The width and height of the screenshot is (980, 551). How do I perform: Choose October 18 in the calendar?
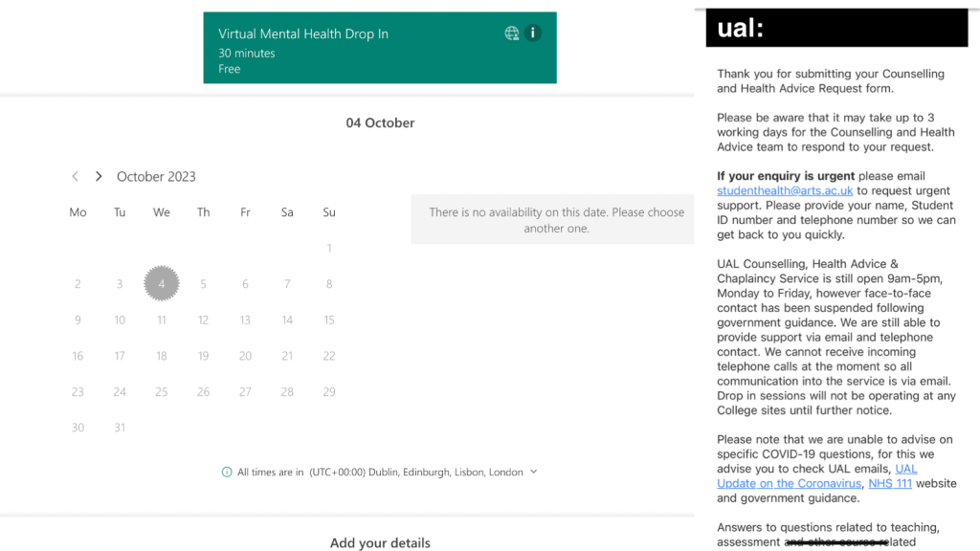click(162, 356)
